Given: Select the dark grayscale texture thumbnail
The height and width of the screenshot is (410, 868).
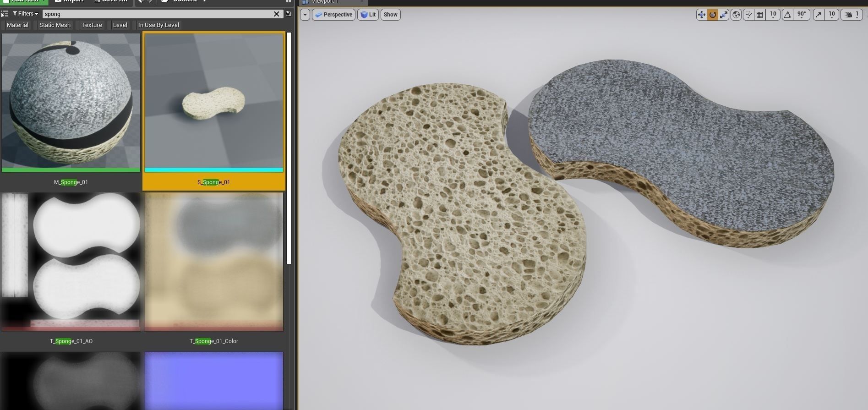Looking at the screenshot, I should pyautogui.click(x=71, y=381).
